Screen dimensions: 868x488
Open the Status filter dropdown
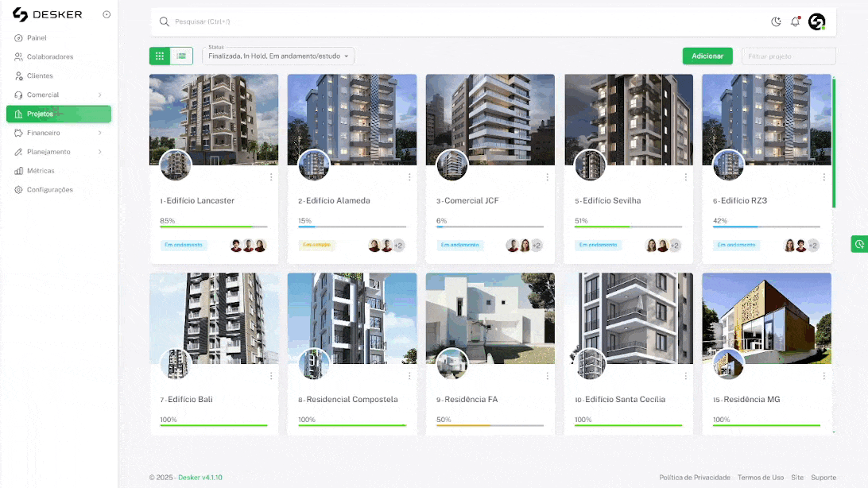[x=278, y=56]
